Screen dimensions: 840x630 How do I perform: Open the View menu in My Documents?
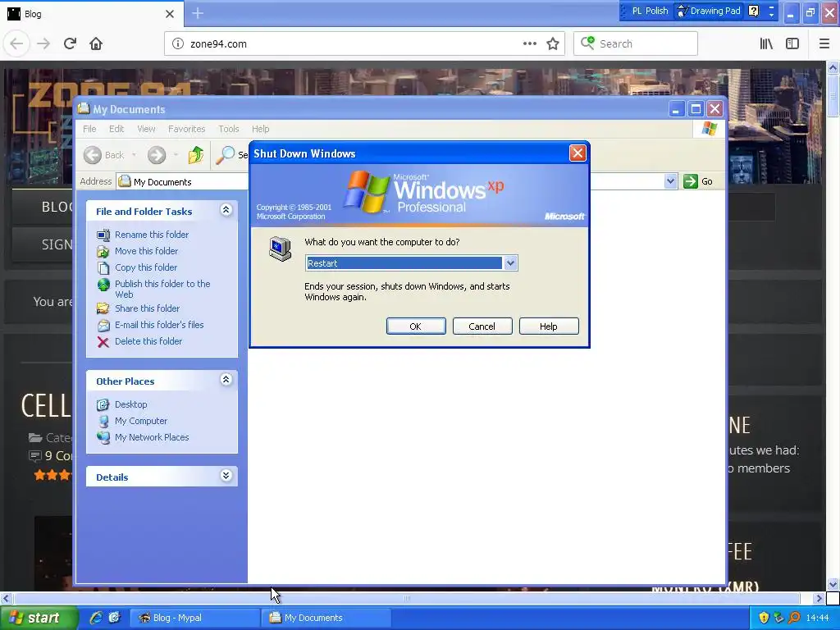(x=146, y=129)
